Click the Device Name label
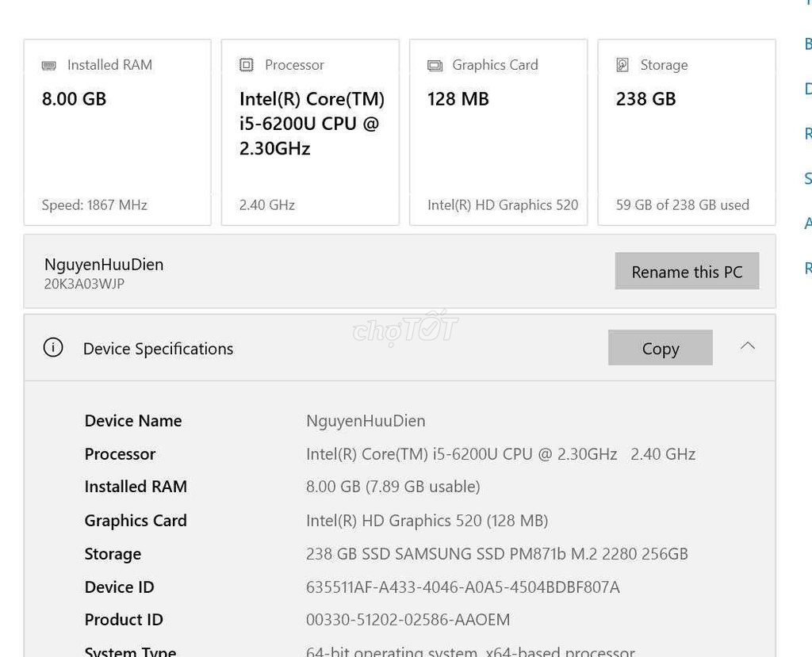This screenshot has width=812, height=657. 133,420
